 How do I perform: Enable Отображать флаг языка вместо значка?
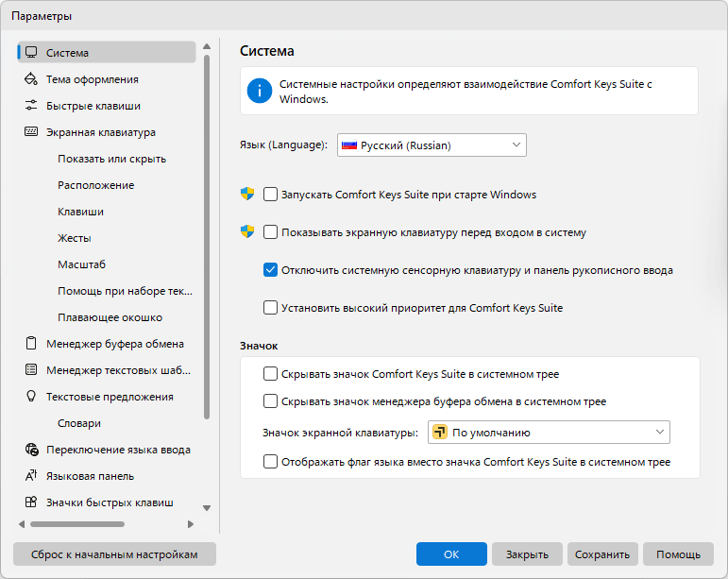pyautogui.click(x=270, y=462)
